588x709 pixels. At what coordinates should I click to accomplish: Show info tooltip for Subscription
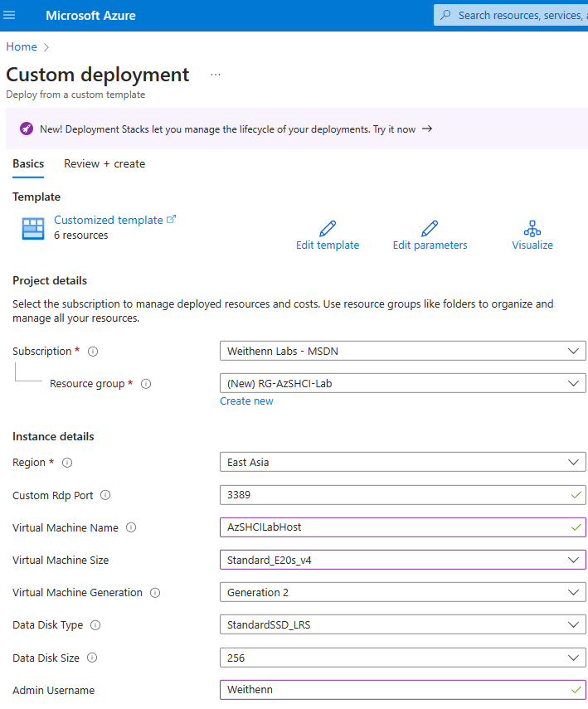tap(93, 352)
